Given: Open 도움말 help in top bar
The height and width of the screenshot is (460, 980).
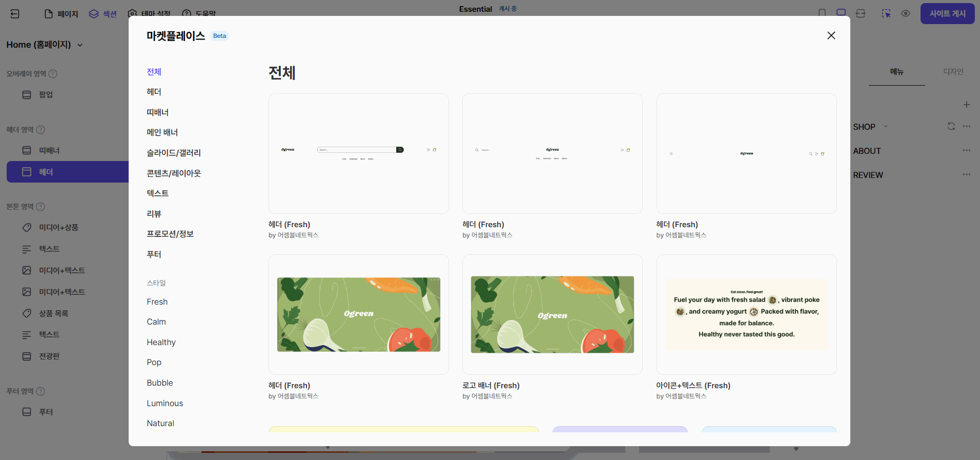Looking at the screenshot, I should [199, 14].
